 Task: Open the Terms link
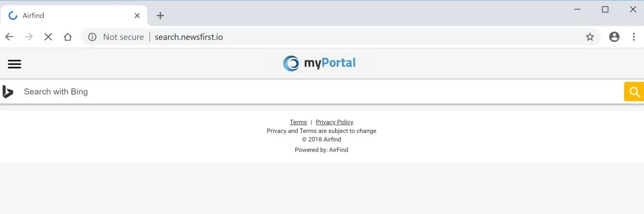[x=298, y=122]
